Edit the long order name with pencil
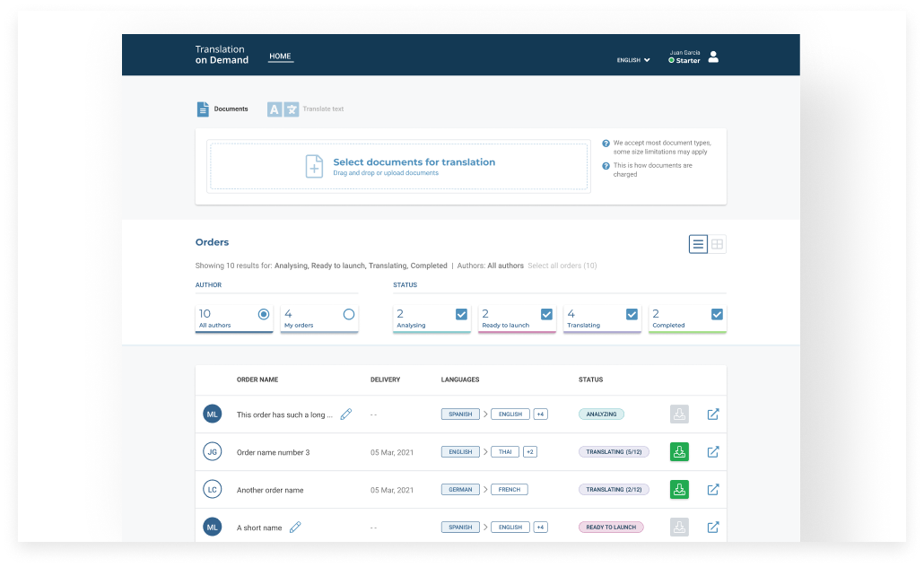This screenshot has width=924, height=567. pyautogui.click(x=346, y=414)
